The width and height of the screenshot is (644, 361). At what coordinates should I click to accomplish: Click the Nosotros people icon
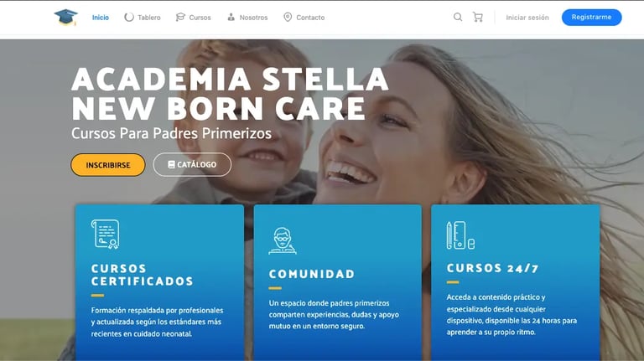click(231, 18)
